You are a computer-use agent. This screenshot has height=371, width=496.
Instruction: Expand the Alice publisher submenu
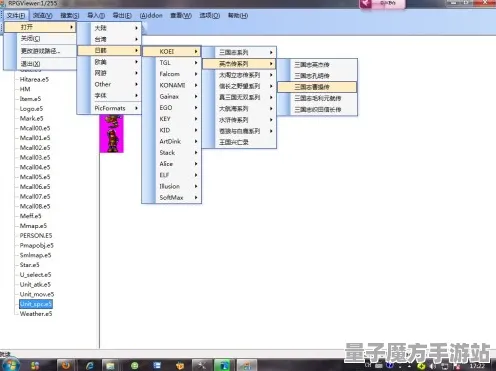click(172, 164)
